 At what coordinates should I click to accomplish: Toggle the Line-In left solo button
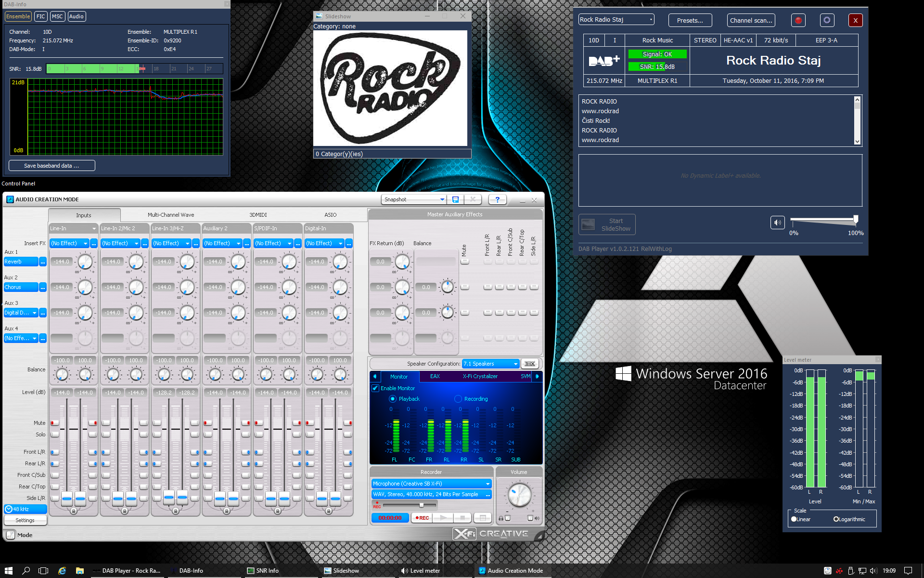click(x=54, y=434)
